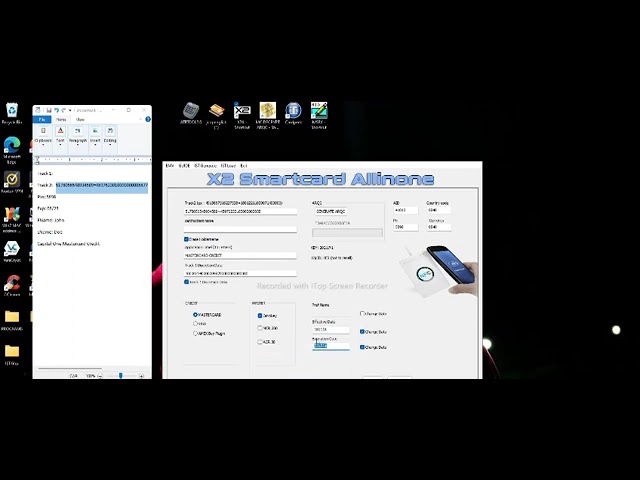Click in the cardholder name input field

click(240, 229)
